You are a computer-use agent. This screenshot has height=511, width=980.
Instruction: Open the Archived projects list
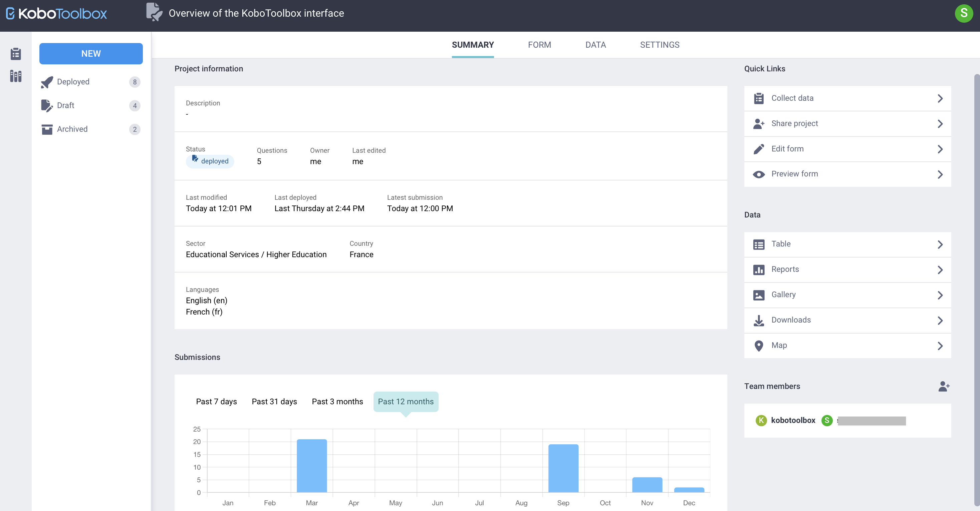tap(72, 129)
